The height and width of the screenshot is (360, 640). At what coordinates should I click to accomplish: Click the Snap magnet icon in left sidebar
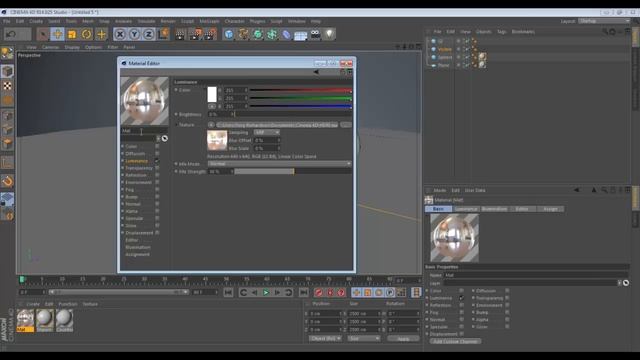click(x=7, y=181)
